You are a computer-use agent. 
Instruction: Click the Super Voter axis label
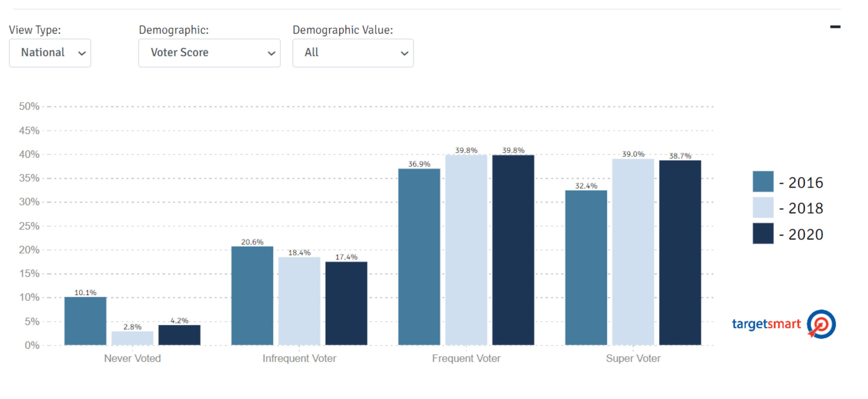tap(633, 358)
